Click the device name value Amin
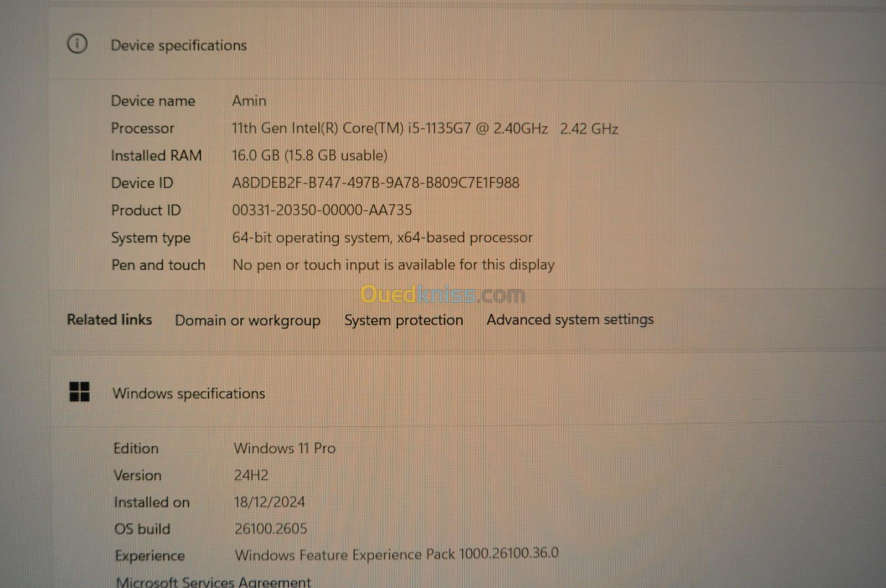The width and height of the screenshot is (886, 588). tap(249, 101)
